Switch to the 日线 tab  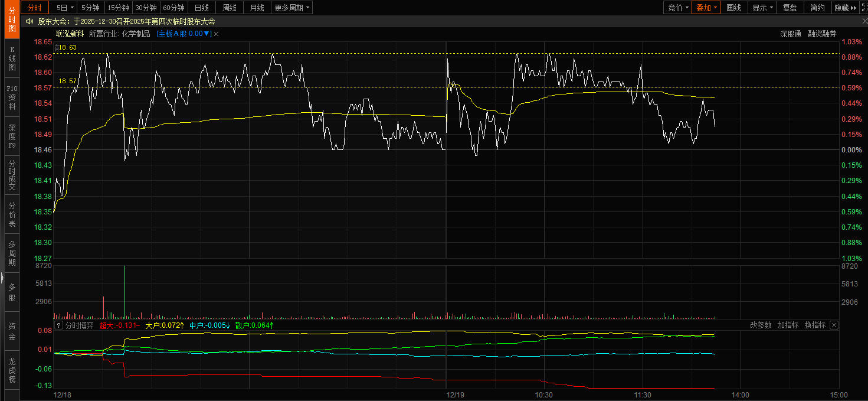(x=202, y=8)
